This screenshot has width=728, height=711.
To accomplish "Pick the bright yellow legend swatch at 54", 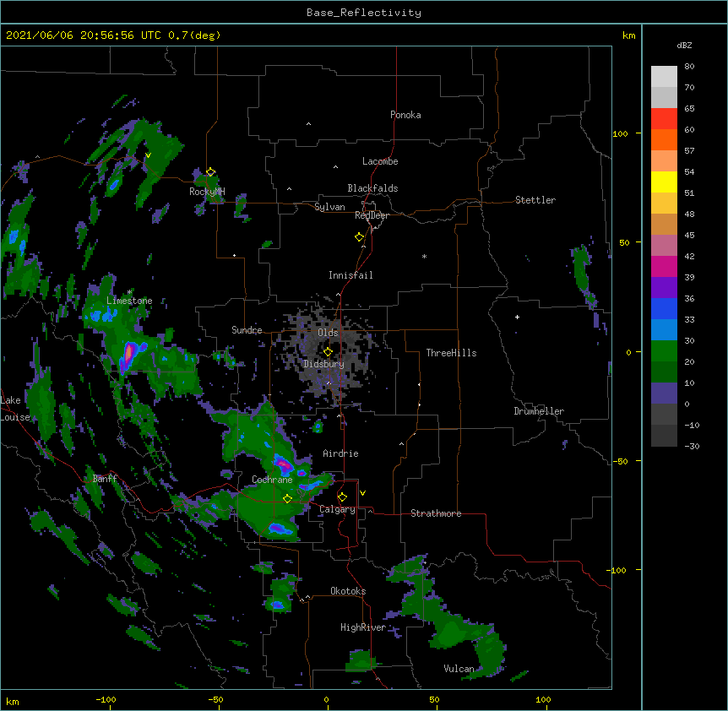I will coord(664,182).
